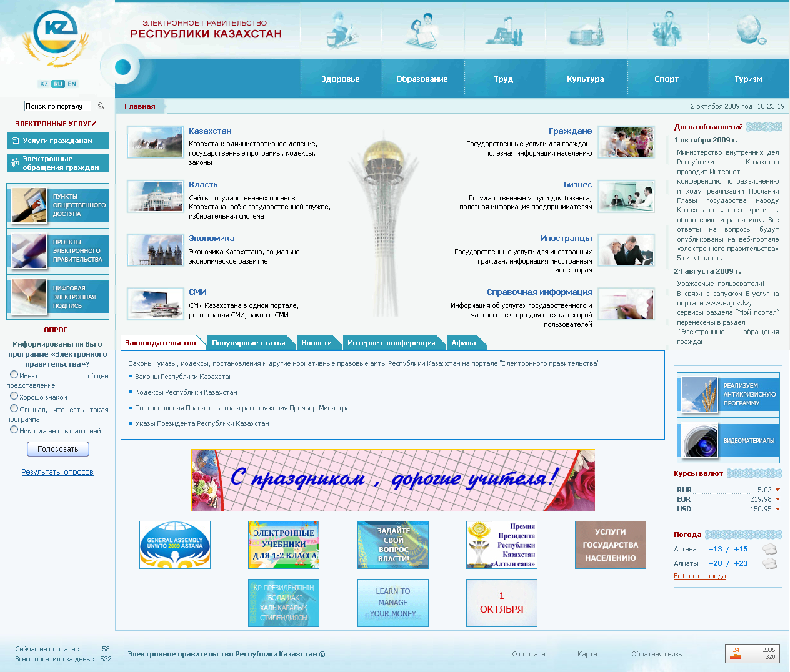790x672 pixels.
Task: Open Результаты опросов link
Action: [57, 472]
